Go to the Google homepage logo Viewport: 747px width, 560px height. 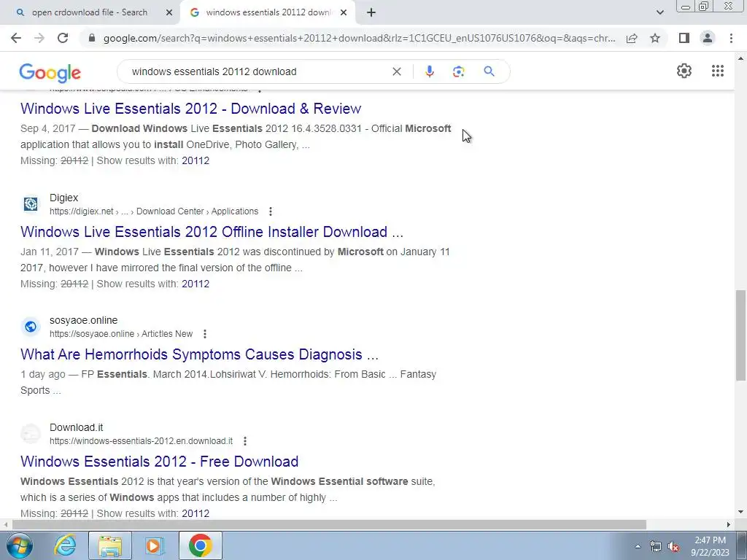(x=50, y=72)
